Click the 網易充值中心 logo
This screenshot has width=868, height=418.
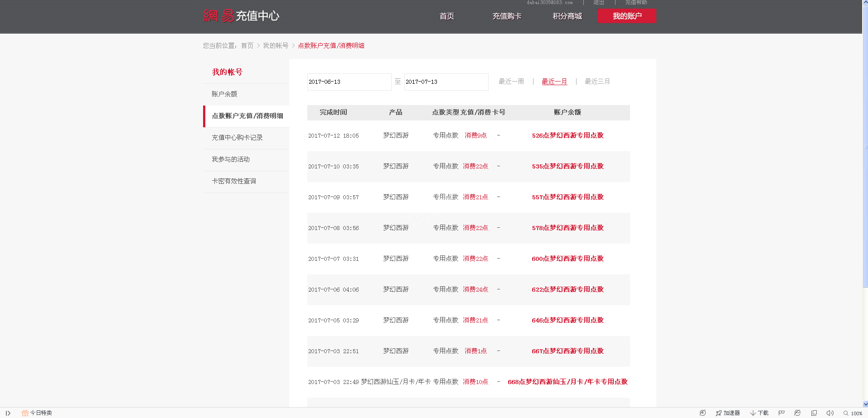(x=241, y=16)
